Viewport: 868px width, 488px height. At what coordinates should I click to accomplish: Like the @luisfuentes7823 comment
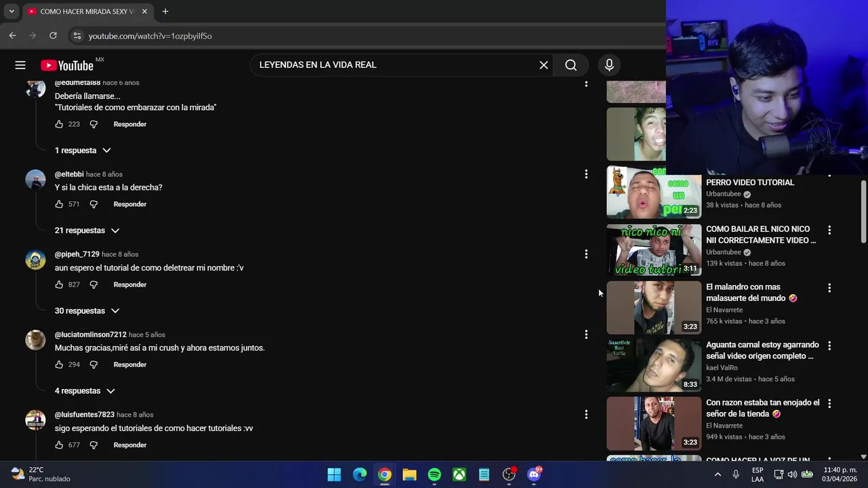tap(59, 445)
